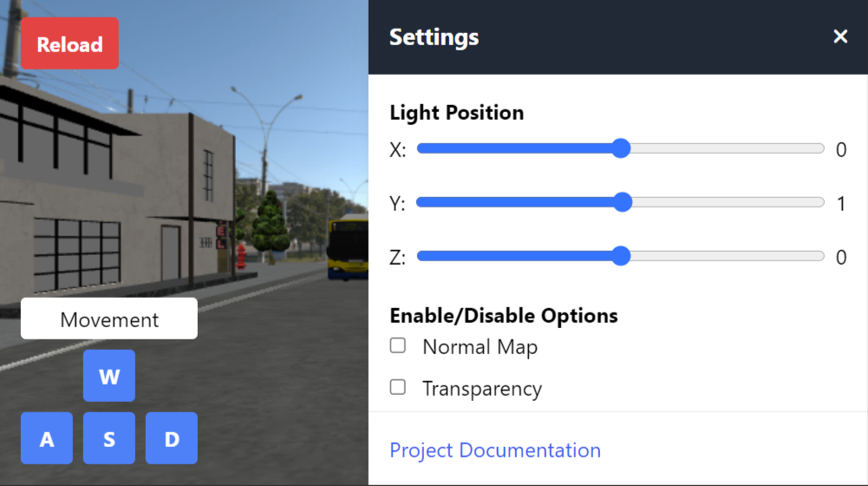Enable the Transparency checkbox
Image resolution: width=868 pixels, height=486 pixels.
pyautogui.click(x=398, y=387)
